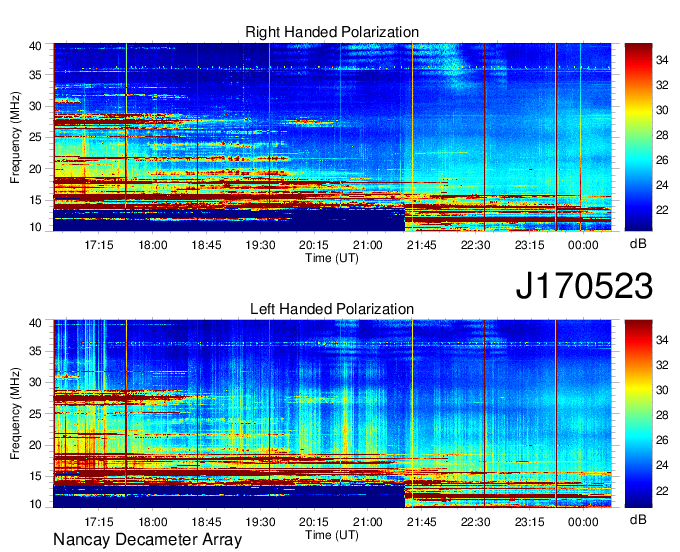Click the 15 MHz tick of Right Handed plot
This screenshot has height=552, width=680.
36,200
